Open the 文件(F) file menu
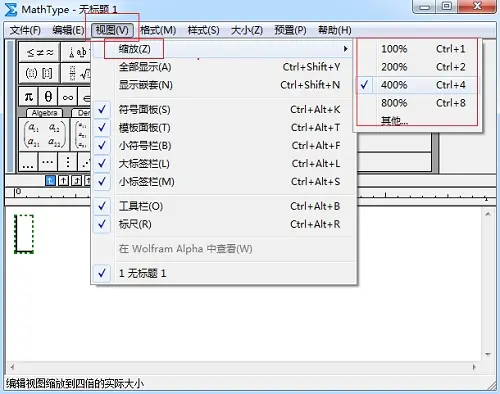 (x=25, y=30)
